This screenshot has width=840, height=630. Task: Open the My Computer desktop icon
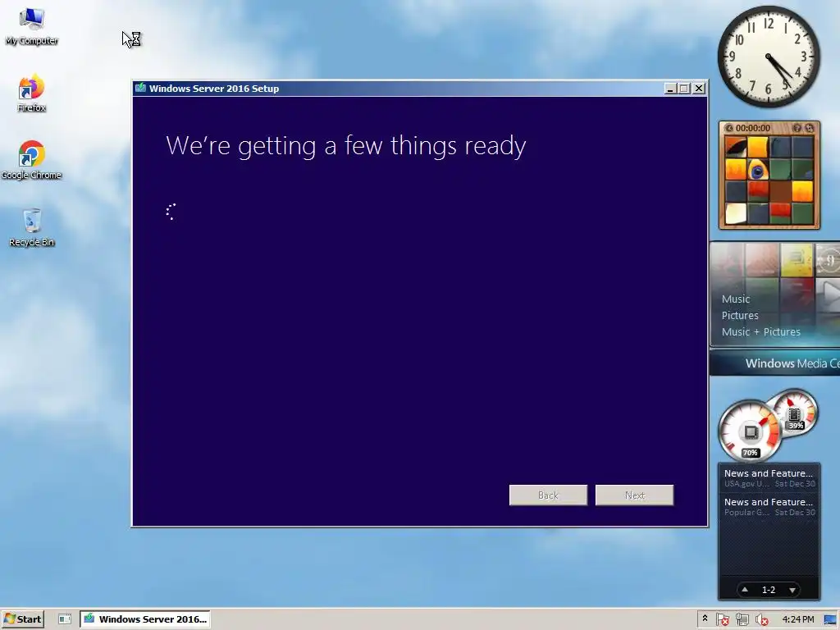click(32, 25)
